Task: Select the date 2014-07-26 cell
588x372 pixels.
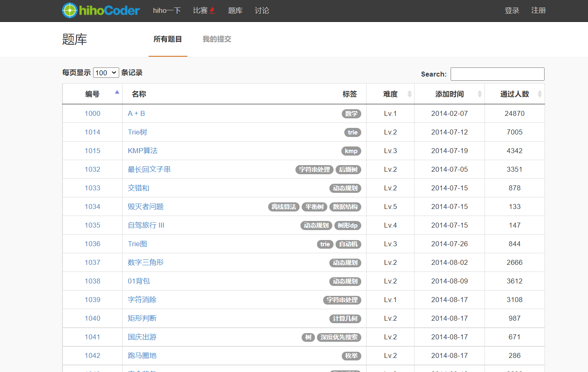Action: [x=449, y=244]
